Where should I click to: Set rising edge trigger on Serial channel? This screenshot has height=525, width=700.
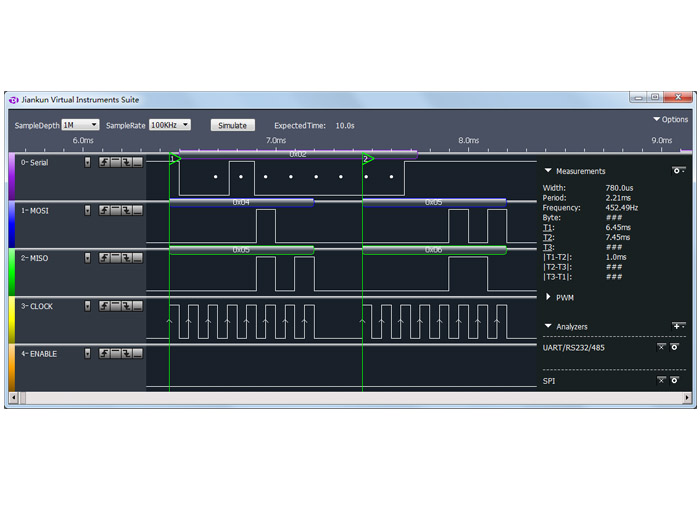[104, 162]
